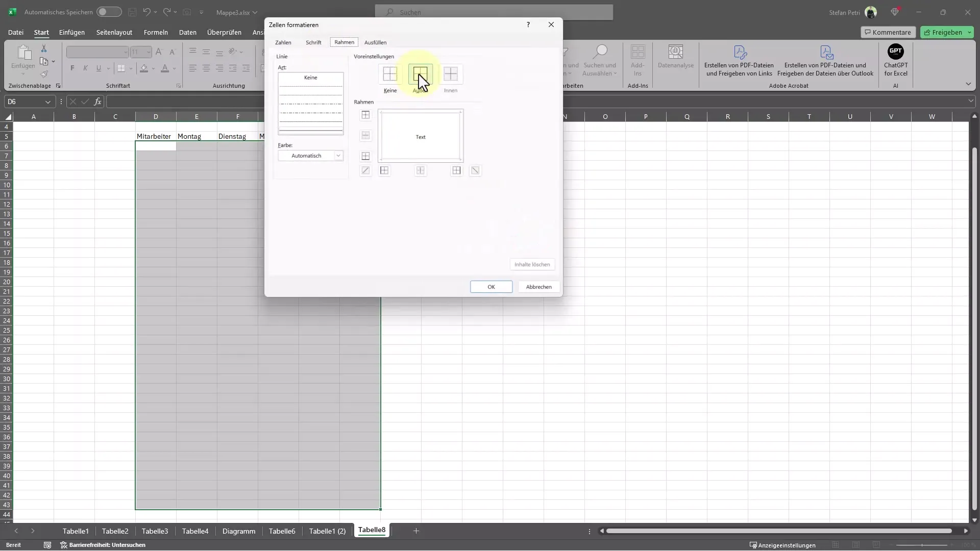
Task: Click the insert function fx icon
Action: click(97, 102)
